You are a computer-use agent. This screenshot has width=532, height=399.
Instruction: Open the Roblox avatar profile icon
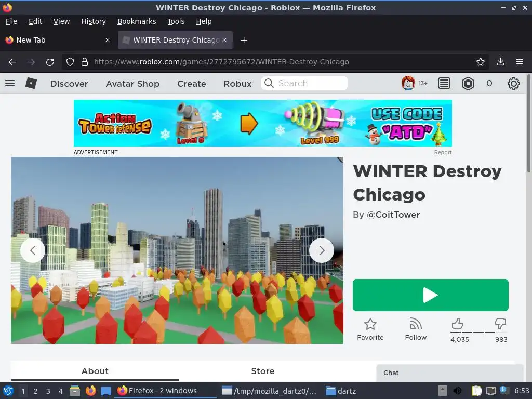[408, 83]
